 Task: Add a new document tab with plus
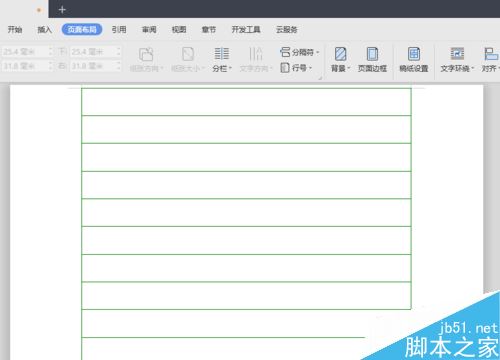[62, 10]
